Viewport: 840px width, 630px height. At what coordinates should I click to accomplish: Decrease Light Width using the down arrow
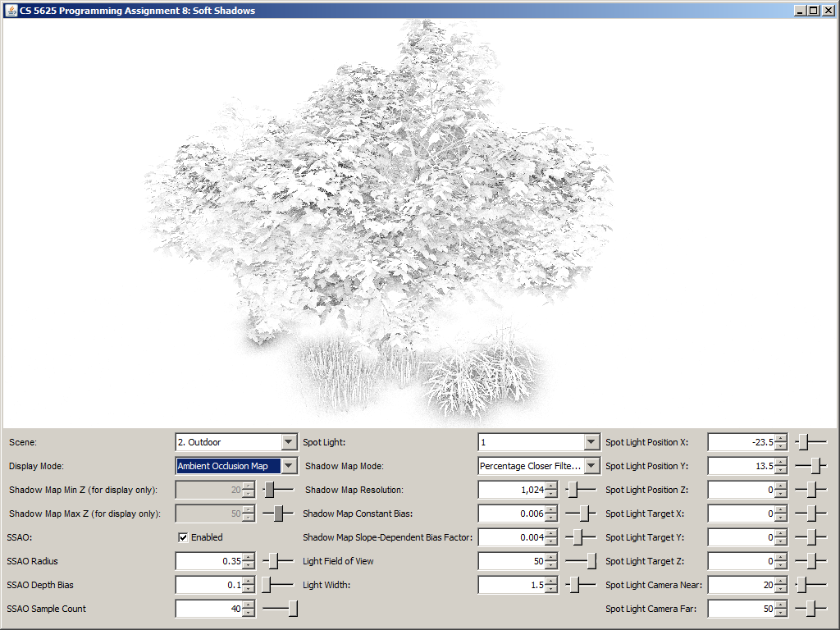550,589
